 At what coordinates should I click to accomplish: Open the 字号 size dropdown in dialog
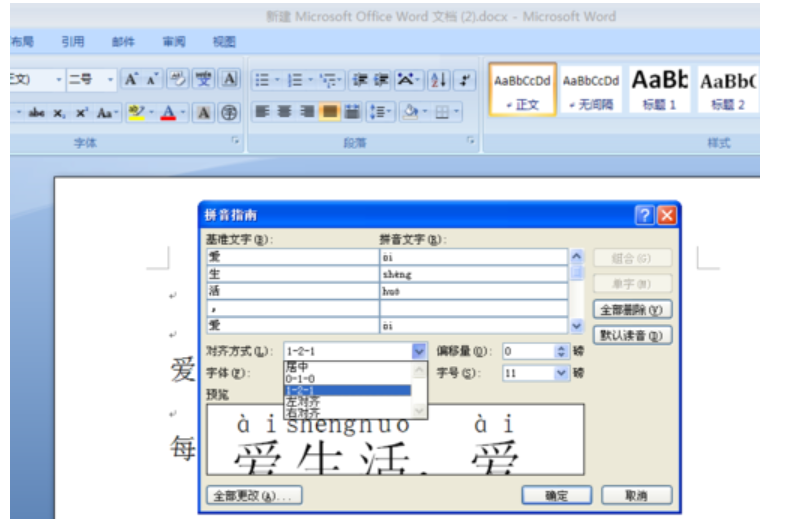tap(561, 373)
